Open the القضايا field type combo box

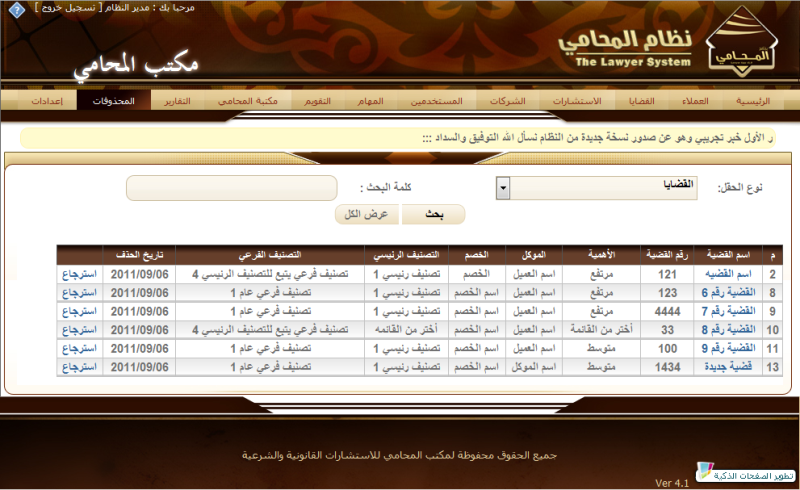pos(611,188)
